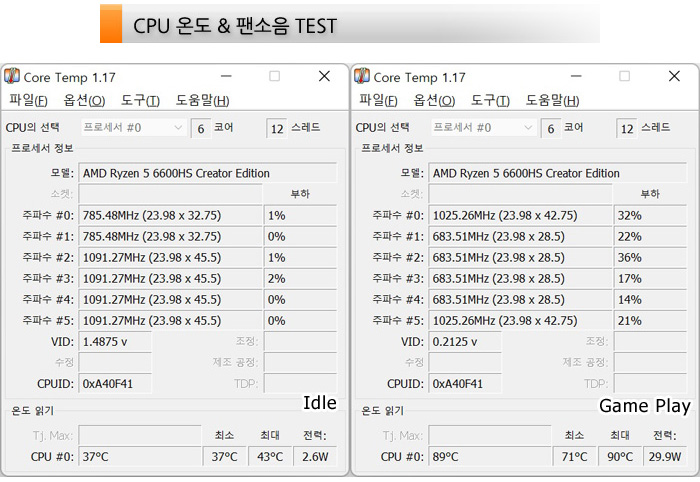Close the Game Play Core Temp window
Screen dimensions: 700x482
pos(675,76)
